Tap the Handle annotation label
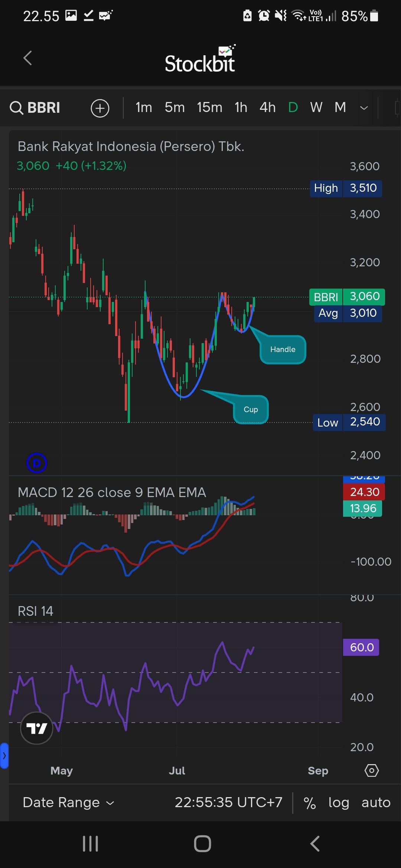Image resolution: width=401 pixels, height=868 pixels. 283,349
